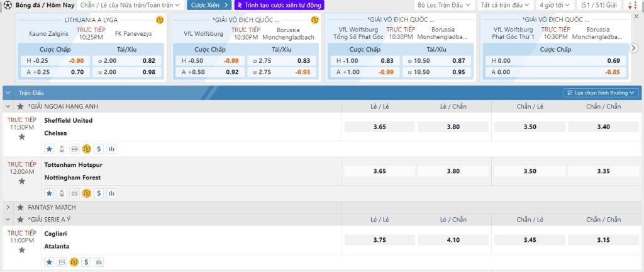
Task: Open 'Lựa chọn bình thường' sort dropdown
Action: 602,93
